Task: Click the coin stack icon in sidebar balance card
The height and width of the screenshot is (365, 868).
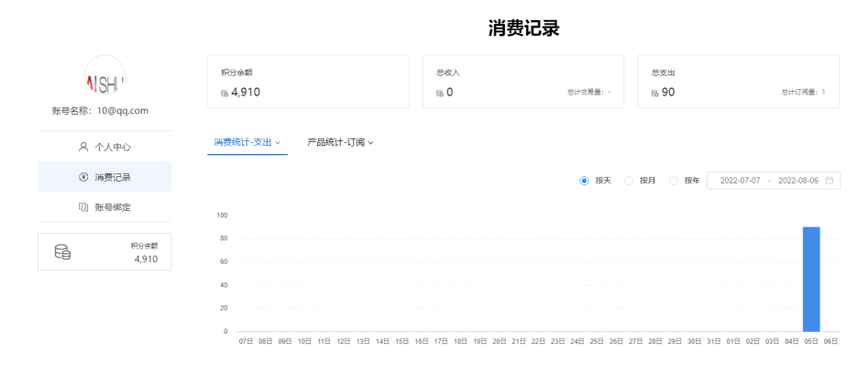Action: pyautogui.click(x=62, y=252)
